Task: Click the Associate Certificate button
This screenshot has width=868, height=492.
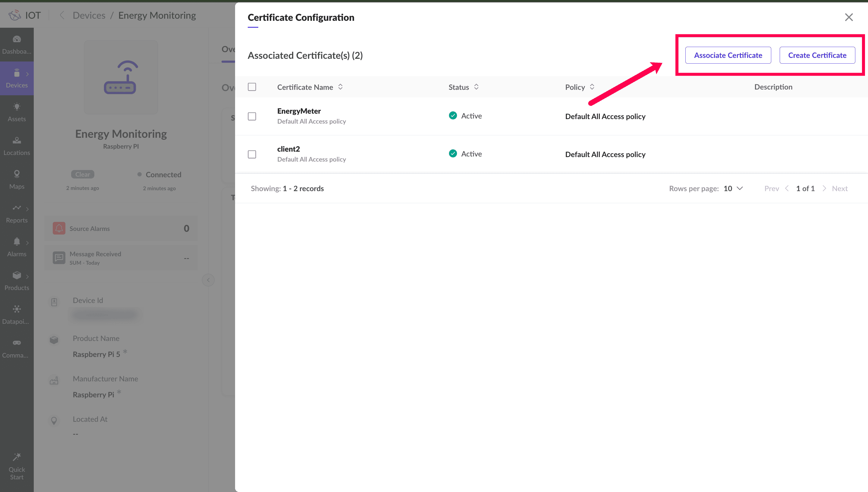Action: pos(728,55)
